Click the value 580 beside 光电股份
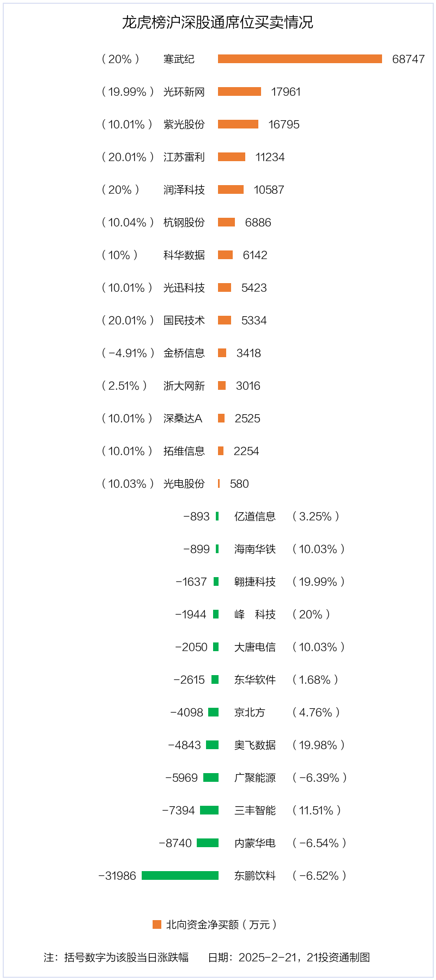The width and height of the screenshot is (436, 980). pos(239,484)
